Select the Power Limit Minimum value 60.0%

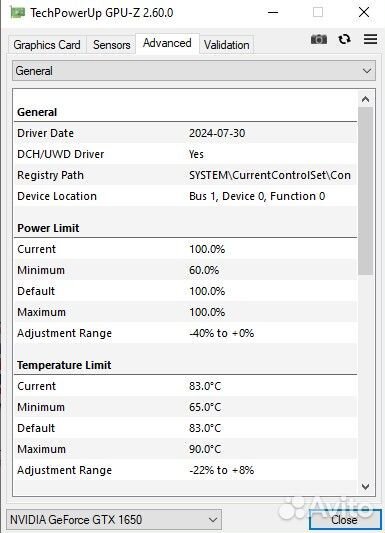pyautogui.click(x=204, y=270)
